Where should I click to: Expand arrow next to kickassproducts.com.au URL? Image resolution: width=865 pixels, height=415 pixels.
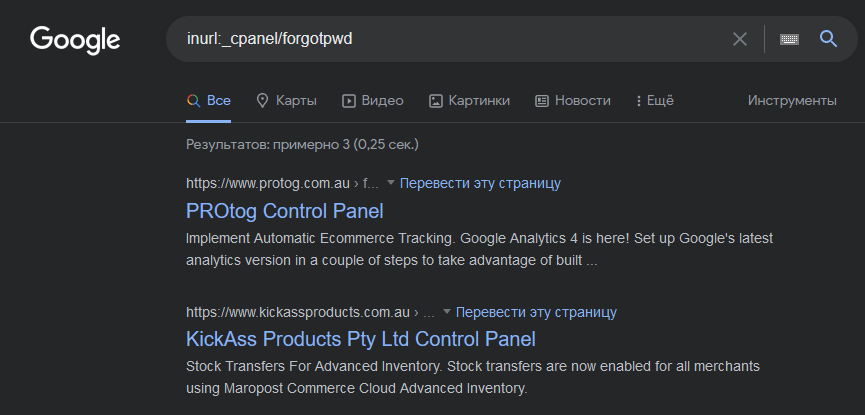tap(447, 311)
